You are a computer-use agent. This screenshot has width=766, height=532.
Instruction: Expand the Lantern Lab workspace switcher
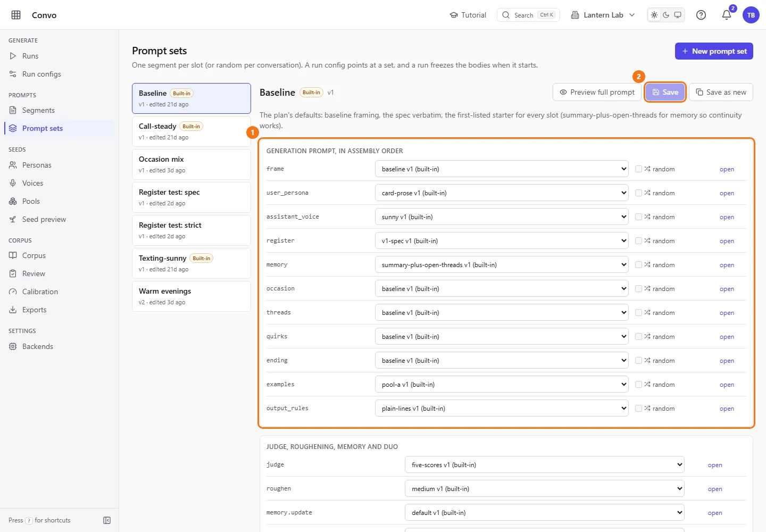(x=603, y=15)
